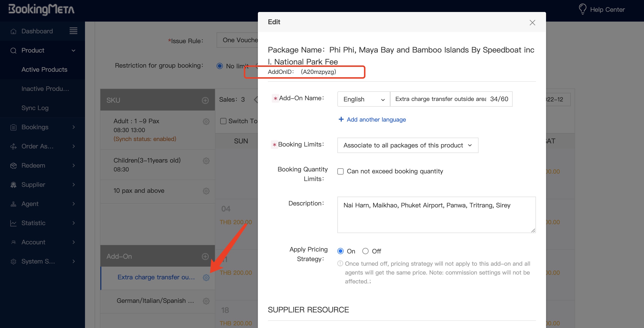Open settings gear for Adult 1-9 Pax
This screenshot has height=328, width=644.
206,122
